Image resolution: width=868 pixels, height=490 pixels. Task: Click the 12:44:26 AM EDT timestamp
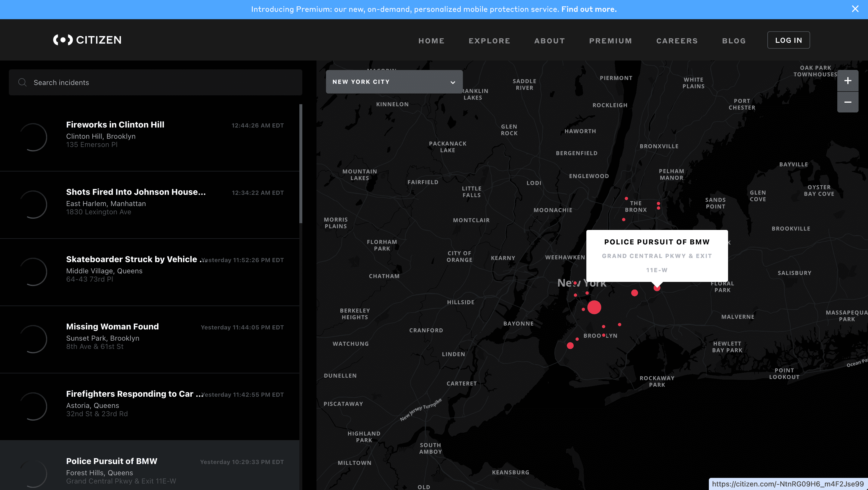pyautogui.click(x=257, y=125)
